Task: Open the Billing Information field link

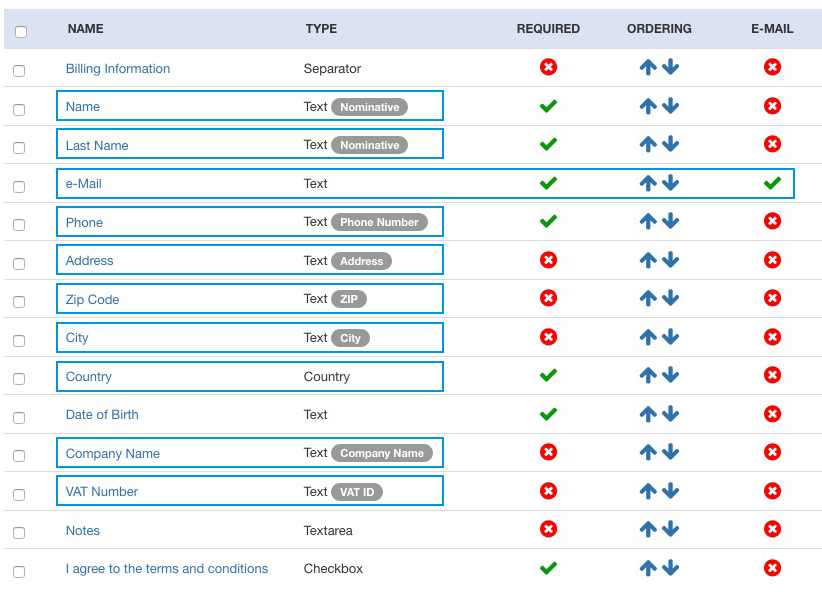Action: [x=118, y=68]
